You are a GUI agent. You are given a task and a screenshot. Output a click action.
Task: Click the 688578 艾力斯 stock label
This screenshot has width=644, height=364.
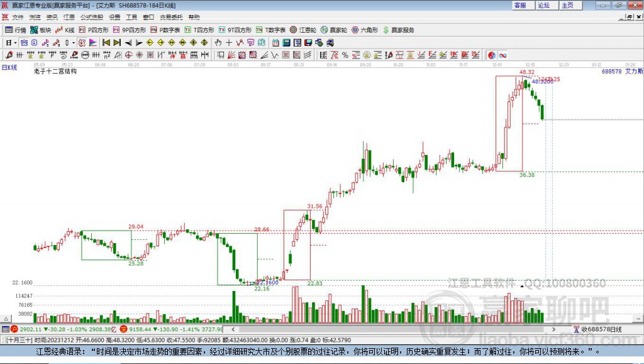click(622, 71)
